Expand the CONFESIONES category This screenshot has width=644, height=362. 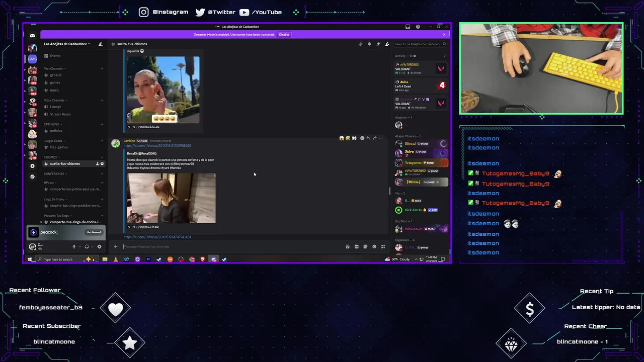pyautogui.click(x=55, y=174)
